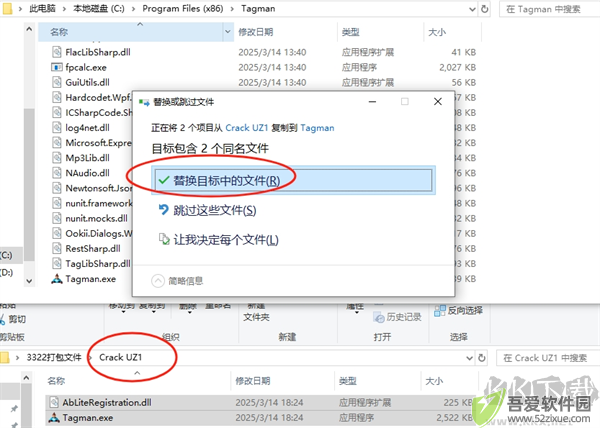Click the log4net.dll file icon

pyautogui.click(x=57, y=127)
